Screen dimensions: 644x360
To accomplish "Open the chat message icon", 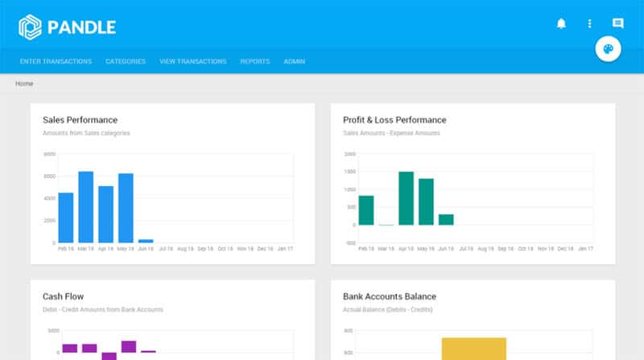I will [617, 24].
